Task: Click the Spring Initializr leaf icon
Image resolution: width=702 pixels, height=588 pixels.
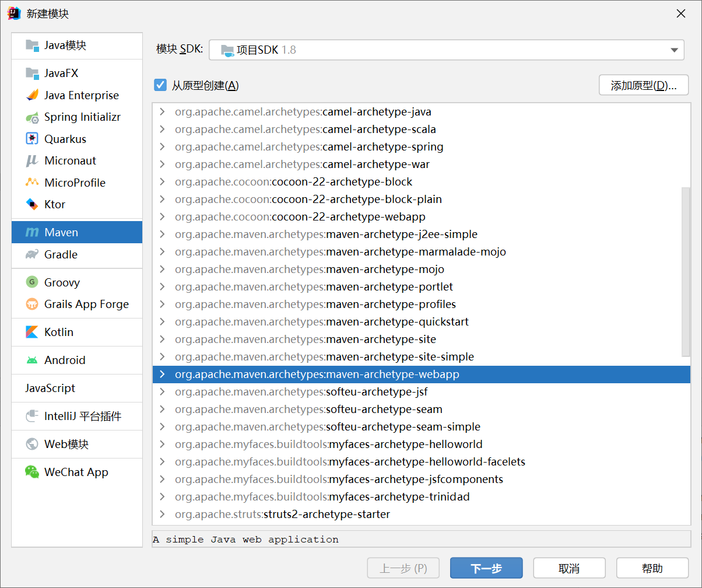Action: [32, 117]
